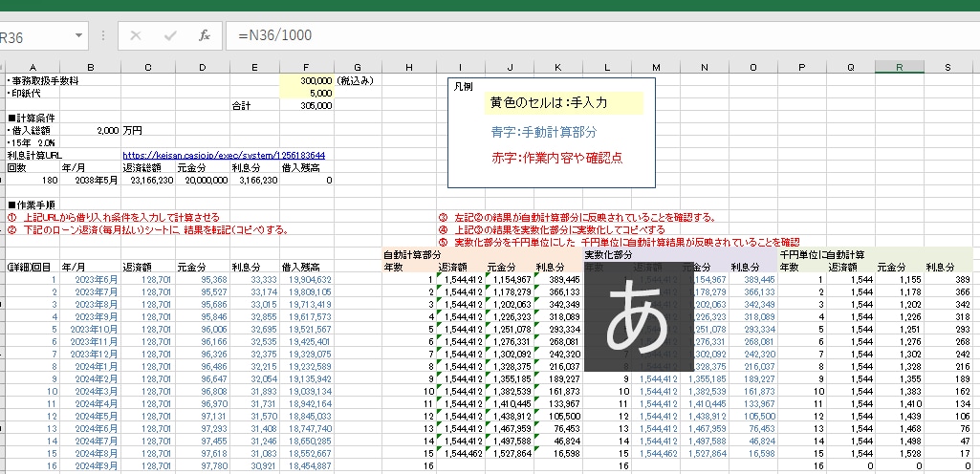Image resolution: width=980 pixels, height=474 pixels.
Task: Click the 赤字:作業内容や確認点 legend text
Action: pos(556,158)
